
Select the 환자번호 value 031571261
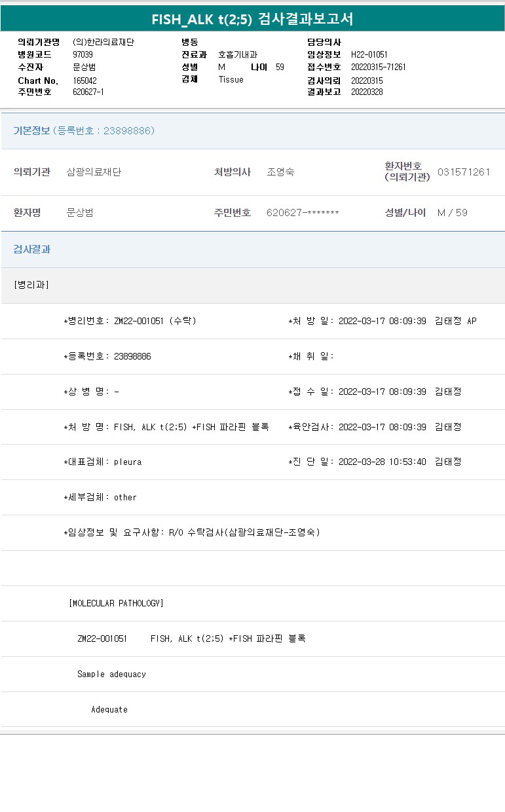point(464,172)
